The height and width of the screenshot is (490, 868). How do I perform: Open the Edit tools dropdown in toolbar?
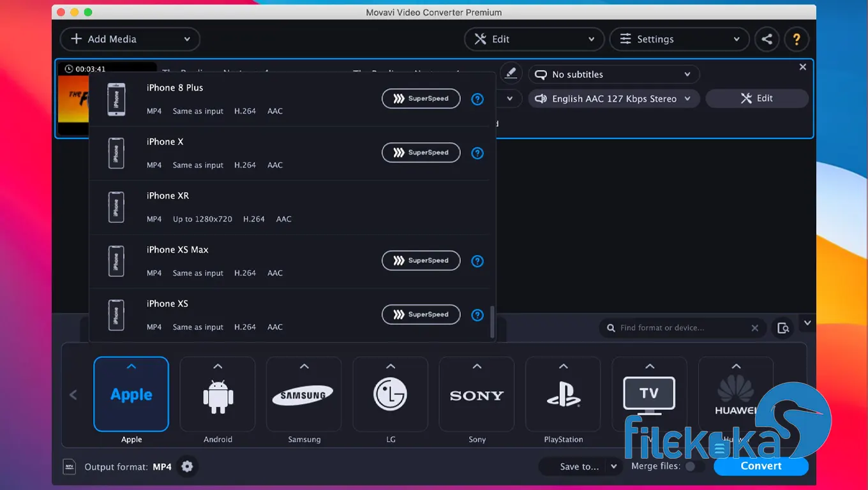(534, 39)
